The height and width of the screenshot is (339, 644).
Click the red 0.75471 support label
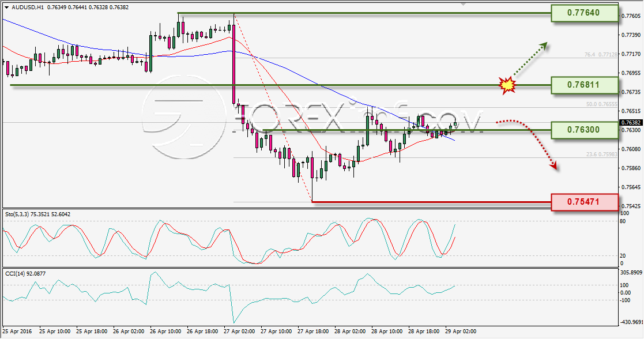pyautogui.click(x=585, y=202)
